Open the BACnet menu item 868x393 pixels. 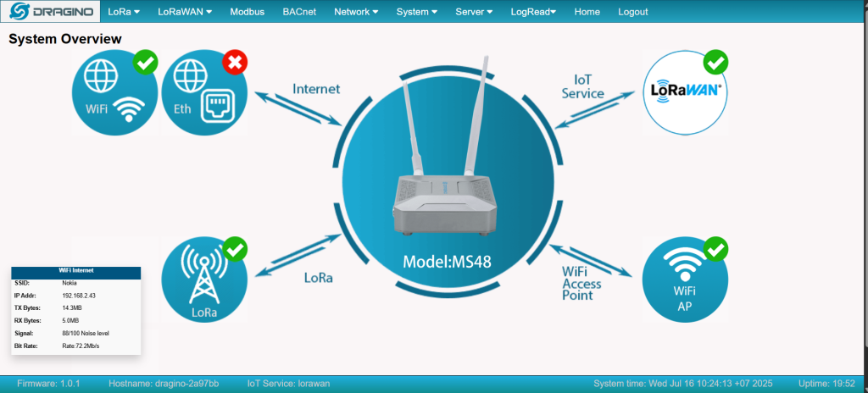click(299, 12)
